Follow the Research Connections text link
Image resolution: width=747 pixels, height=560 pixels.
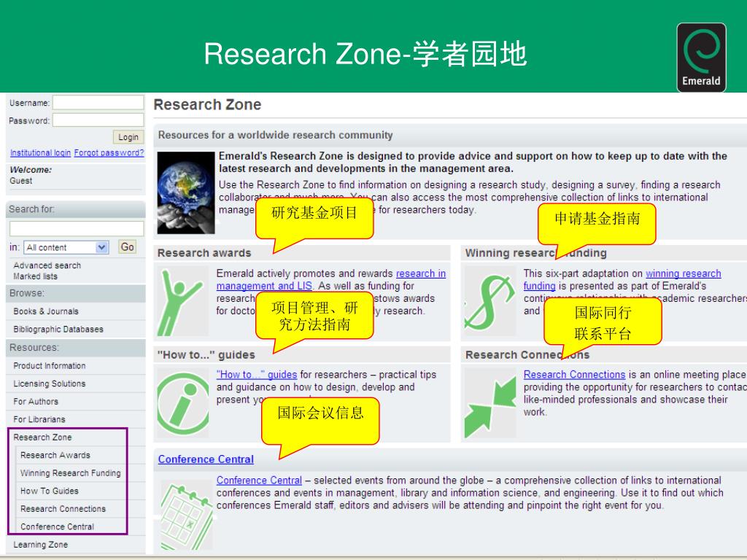click(x=575, y=375)
